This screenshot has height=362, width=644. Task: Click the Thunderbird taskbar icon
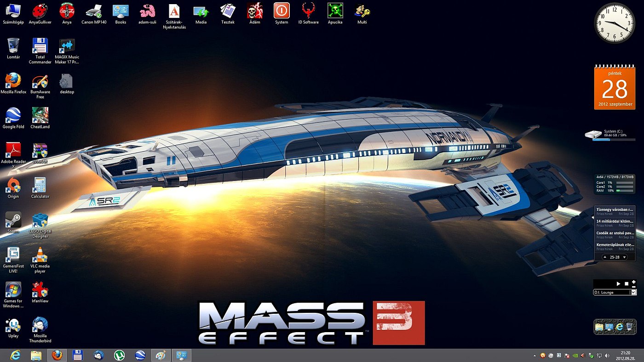pyautogui.click(x=98, y=355)
